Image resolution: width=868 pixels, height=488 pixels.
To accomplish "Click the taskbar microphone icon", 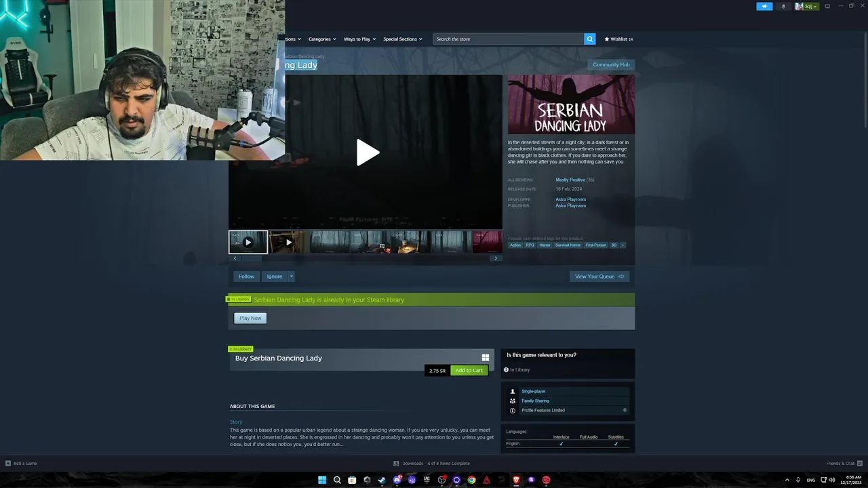I will tap(797, 480).
